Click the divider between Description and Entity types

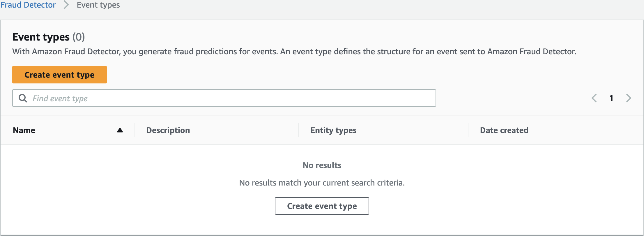pos(298,130)
